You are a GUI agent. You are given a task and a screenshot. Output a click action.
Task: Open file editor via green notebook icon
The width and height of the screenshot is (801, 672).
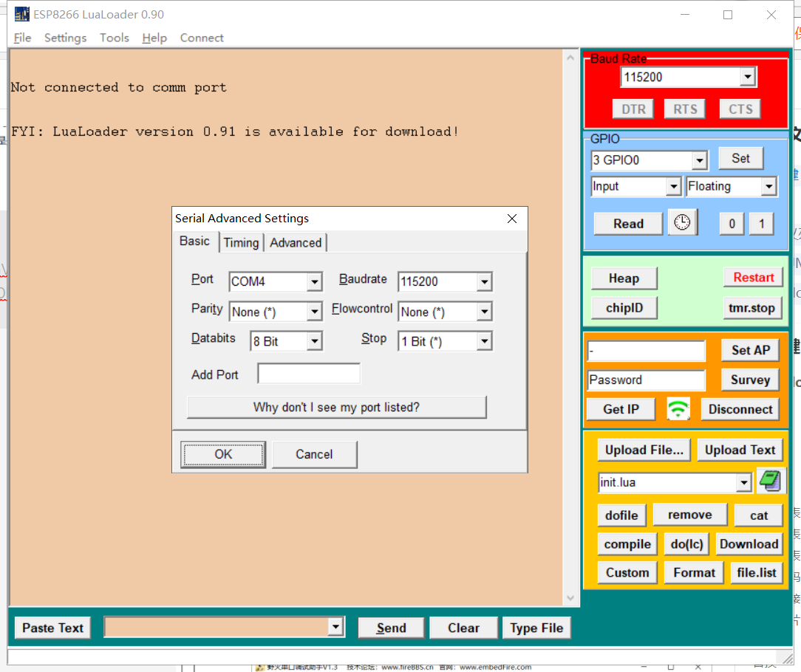771,481
